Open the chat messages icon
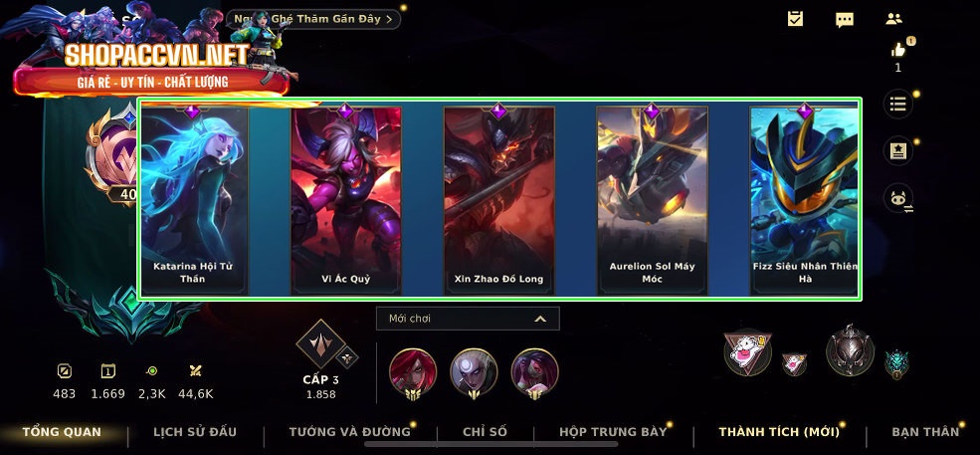 [845, 20]
